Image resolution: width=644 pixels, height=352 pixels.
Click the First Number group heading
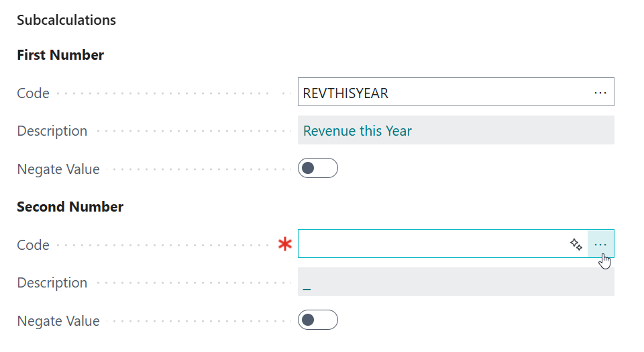[x=60, y=55]
